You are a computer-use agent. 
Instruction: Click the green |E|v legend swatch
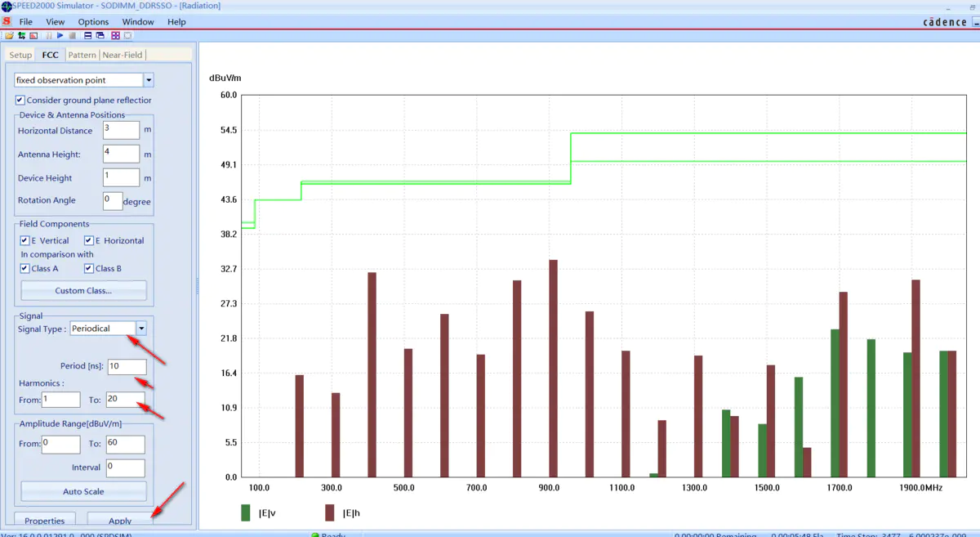(245, 512)
